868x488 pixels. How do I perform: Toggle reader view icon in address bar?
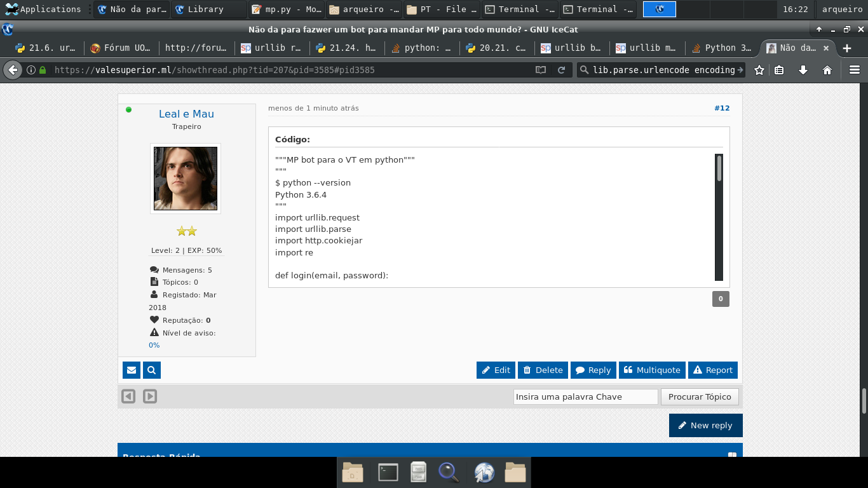(541, 70)
